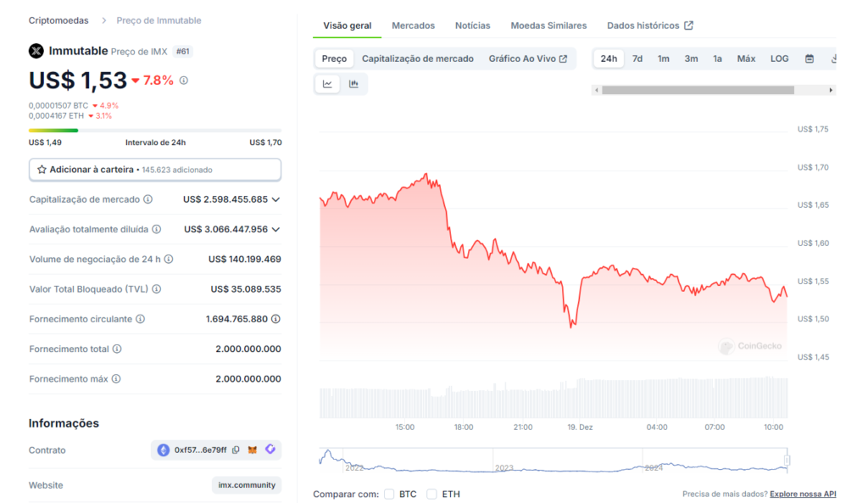Open Dados históricos tab

tap(650, 25)
